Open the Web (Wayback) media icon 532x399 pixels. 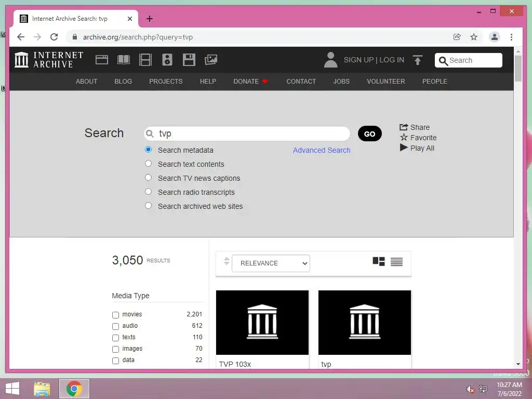pos(102,60)
